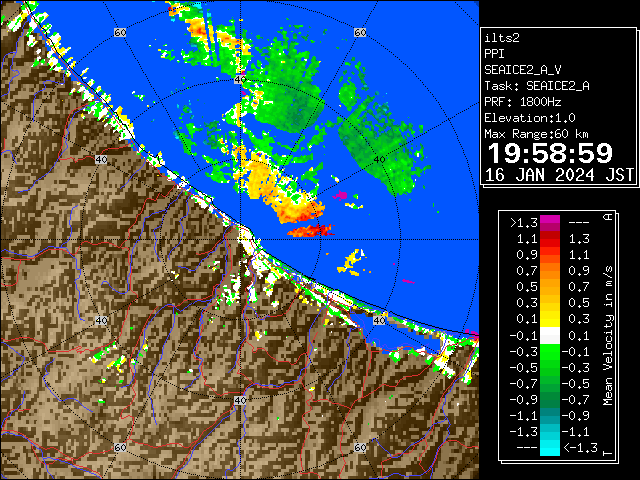
Task: Select the 'PRF: 1800Hz' line
Action: click(523, 102)
